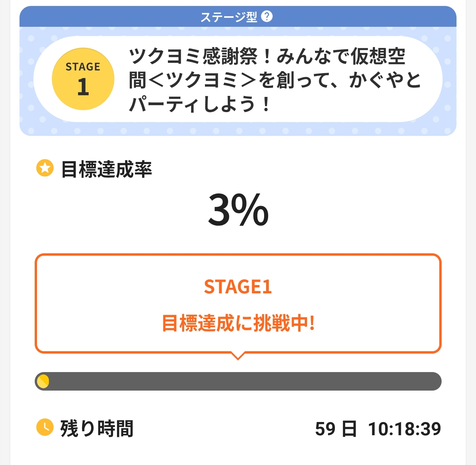The image size is (476, 465).
Task: Click the orange speech bubble pointer triangle
Action: tap(238, 356)
